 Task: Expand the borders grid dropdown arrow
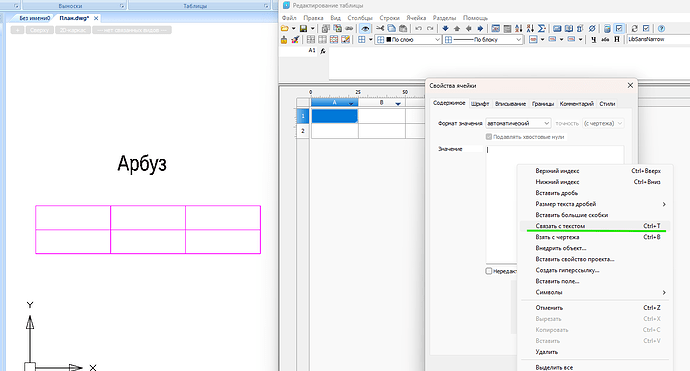coord(370,40)
